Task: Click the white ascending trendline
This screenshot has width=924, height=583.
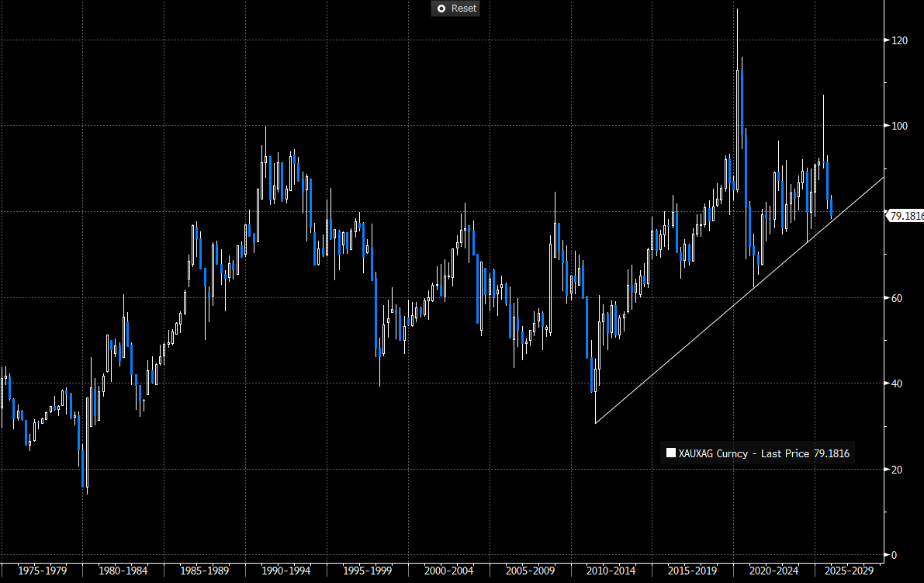Action: [x=739, y=300]
